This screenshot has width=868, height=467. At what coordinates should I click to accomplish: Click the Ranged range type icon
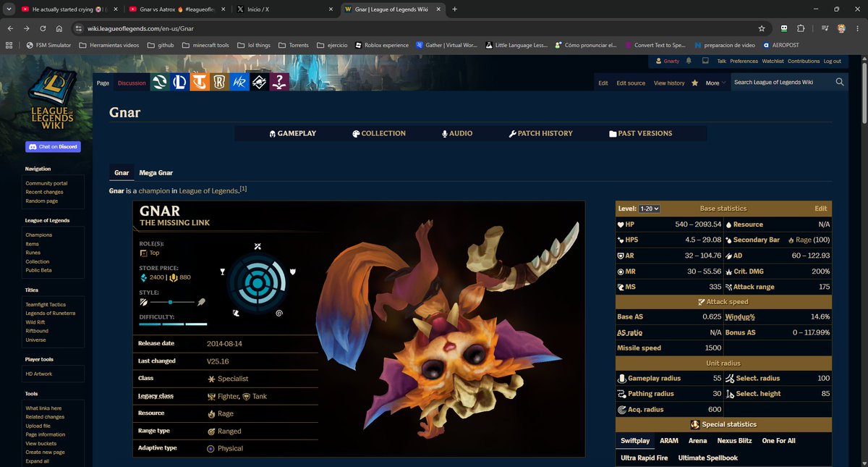(211, 431)
